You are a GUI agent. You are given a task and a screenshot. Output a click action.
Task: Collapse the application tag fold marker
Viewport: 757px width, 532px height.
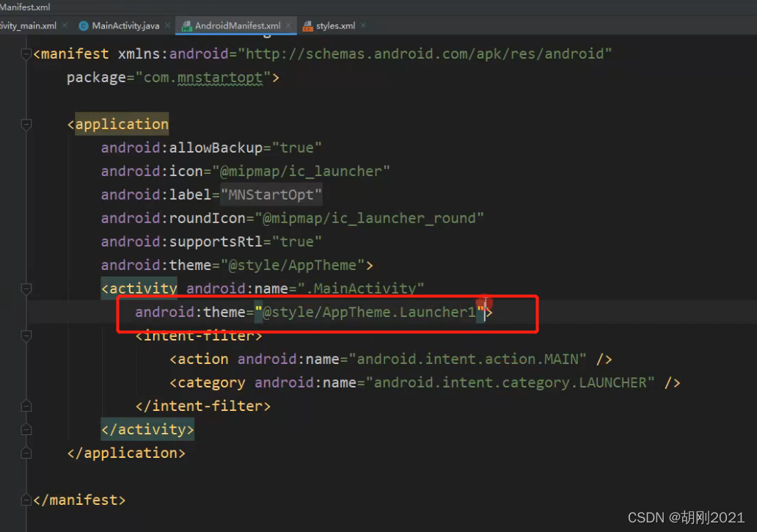[26, 125]
